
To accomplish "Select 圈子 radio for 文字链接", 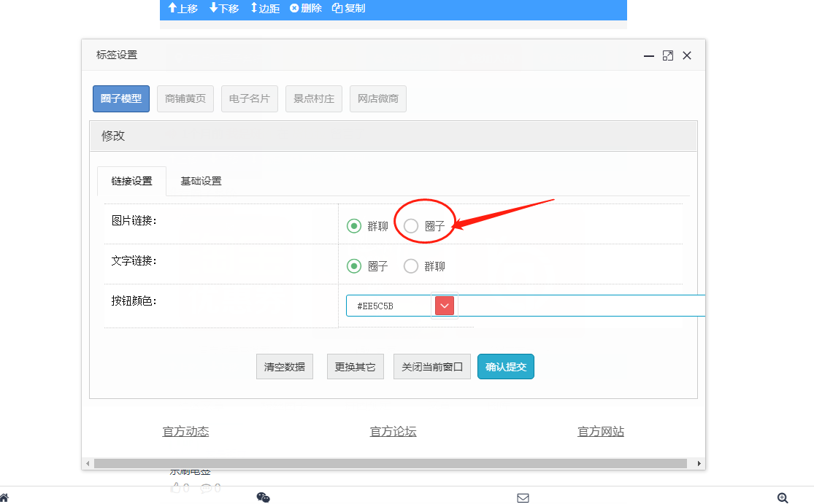I will click(354, 266).
